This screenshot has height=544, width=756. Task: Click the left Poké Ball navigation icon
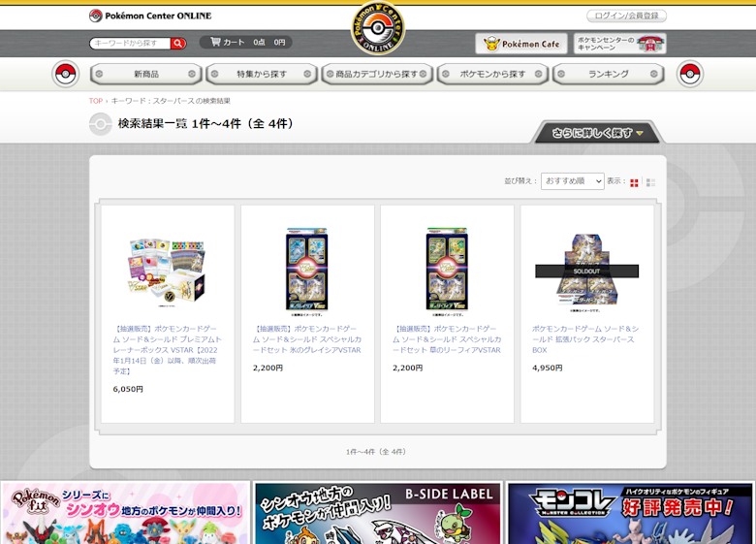[65, 74]
